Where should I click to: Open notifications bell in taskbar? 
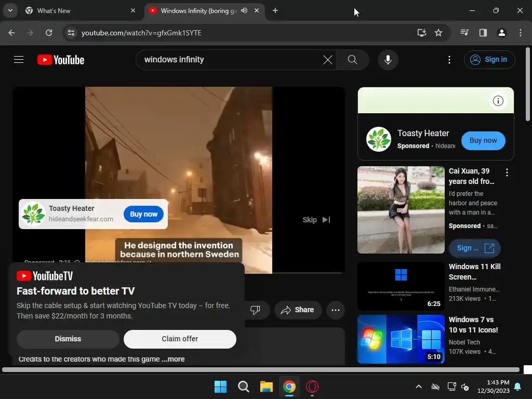point(518,387)
